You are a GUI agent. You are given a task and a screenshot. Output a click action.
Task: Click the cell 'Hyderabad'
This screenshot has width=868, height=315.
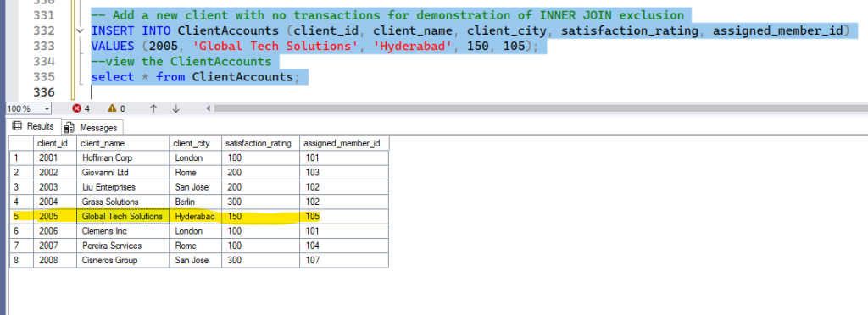click(x=196, y=216)
